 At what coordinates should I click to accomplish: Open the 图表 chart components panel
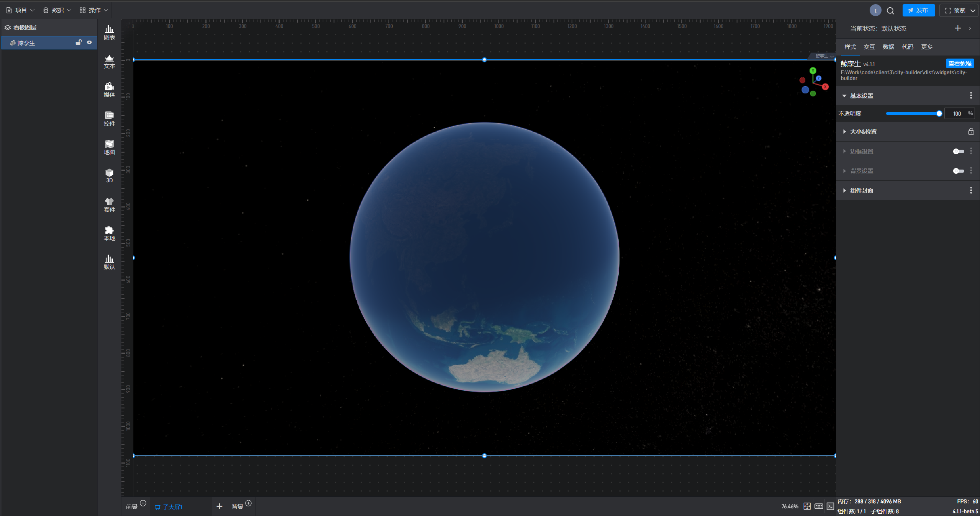109,33
